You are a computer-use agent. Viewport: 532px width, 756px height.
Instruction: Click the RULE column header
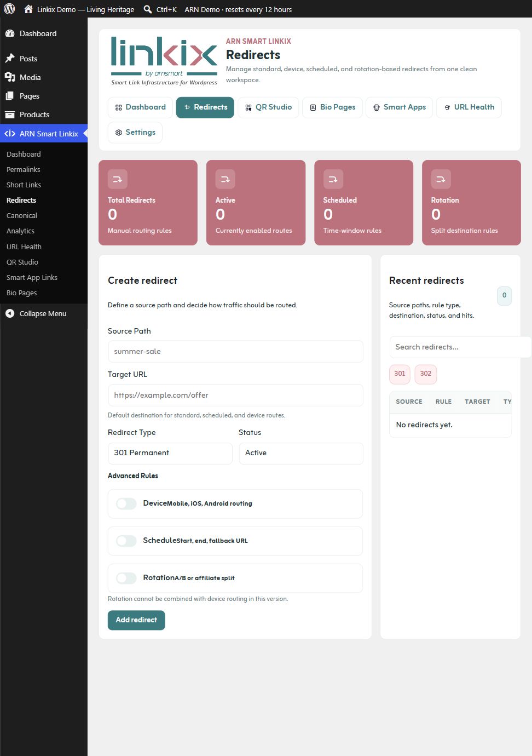click(x=443, y=402)
